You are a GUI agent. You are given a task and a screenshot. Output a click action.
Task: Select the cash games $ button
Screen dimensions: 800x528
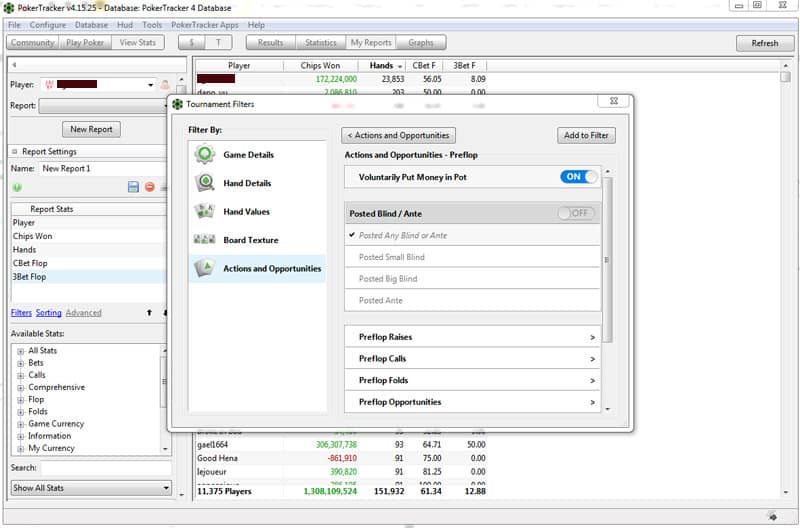click(191, 42)
